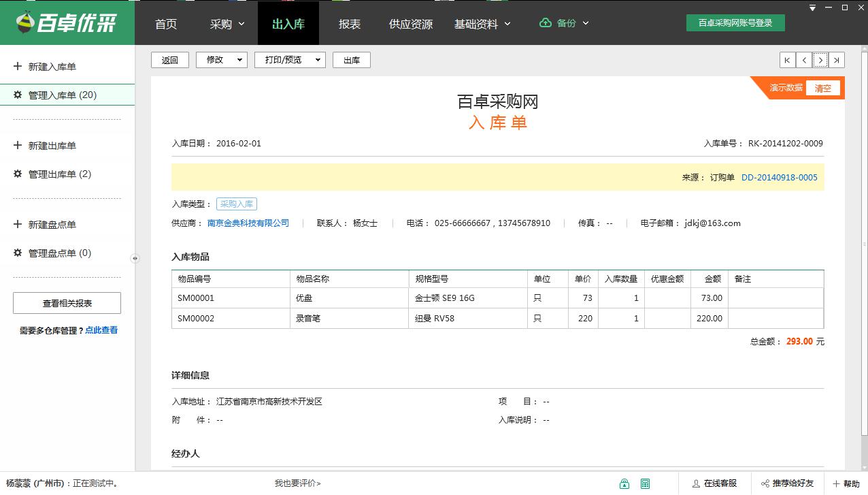Screen dimensions: 868x495
Task: Click the 采购入库 type tag
Action: coord(237,204)
